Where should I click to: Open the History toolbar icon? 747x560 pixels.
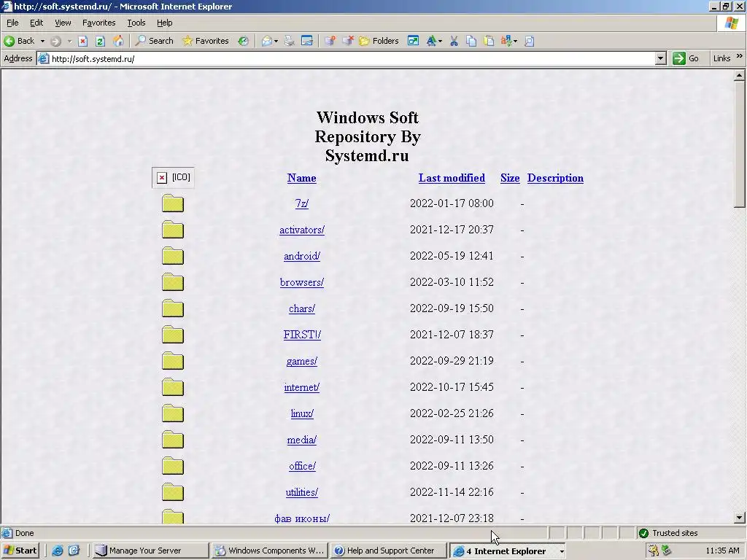(244, 41)
